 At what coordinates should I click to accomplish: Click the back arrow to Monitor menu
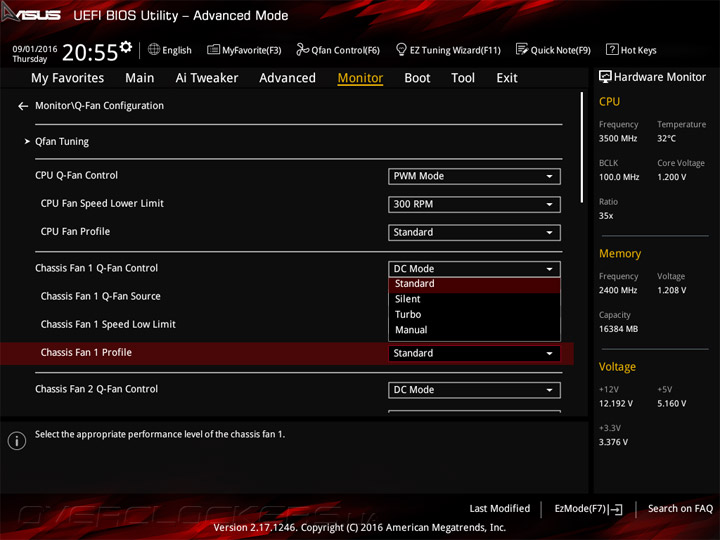point(23,106)
